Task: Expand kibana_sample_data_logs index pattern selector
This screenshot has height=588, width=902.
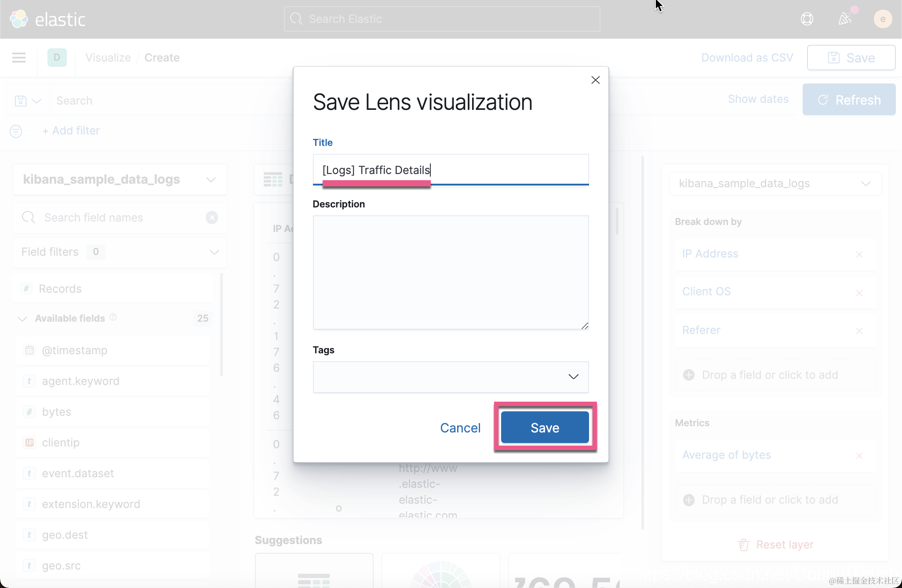Action: pos(120,179)
